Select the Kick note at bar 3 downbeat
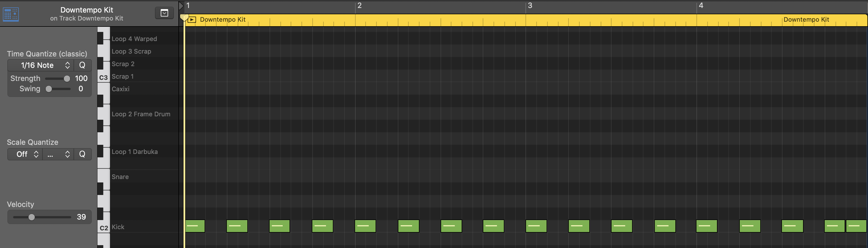This screenshot has height=248, width=868. [536, 226]
